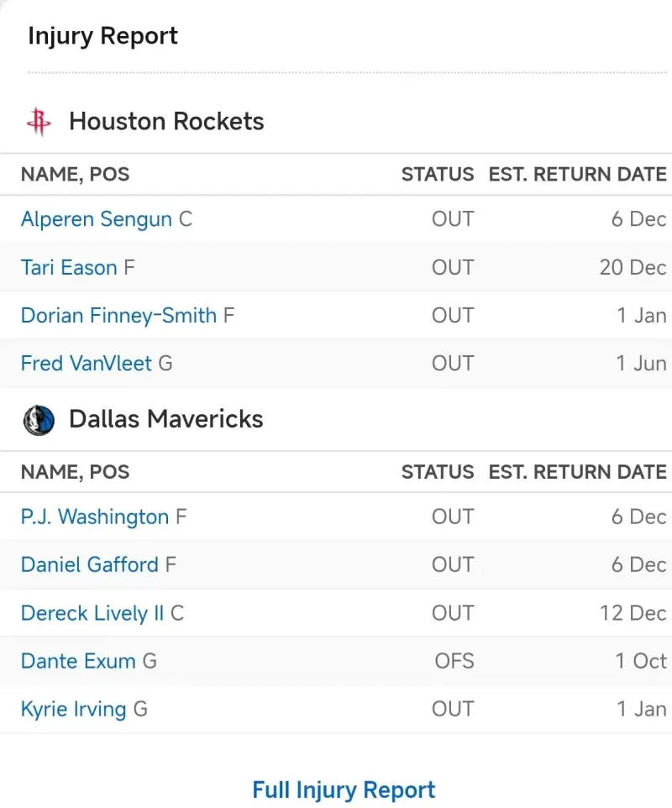Open Dante Exum's player link
672x808 pixels.
click(x=78, y=661)
